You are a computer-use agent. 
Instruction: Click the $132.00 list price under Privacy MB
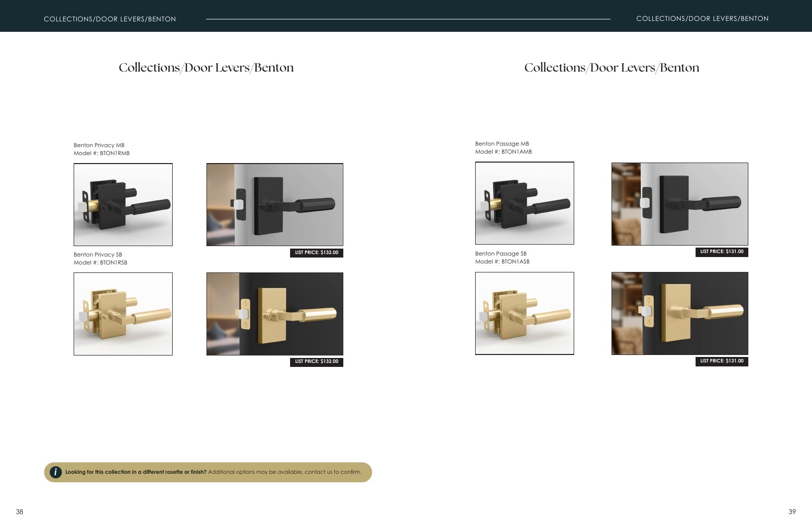point(316,253)
